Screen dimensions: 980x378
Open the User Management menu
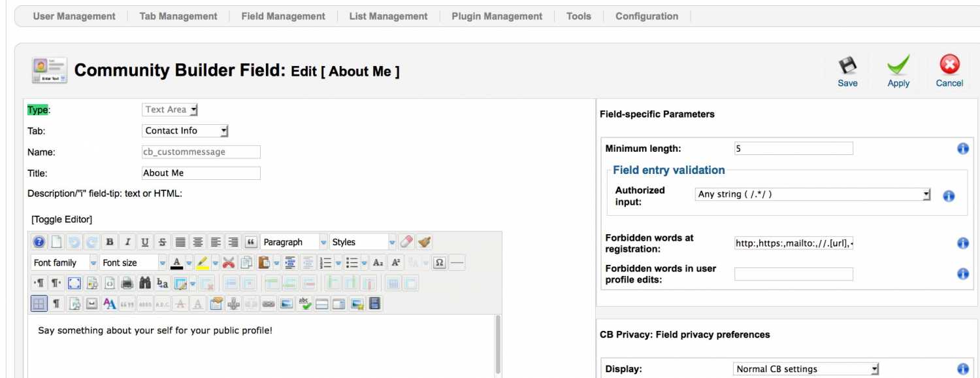point(74,16)
